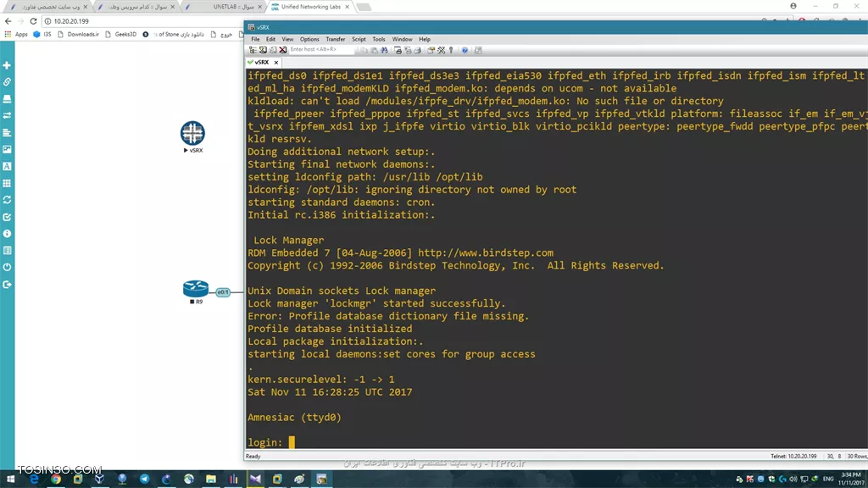Click the Close lab power icon
The height and width of the screenshot is (488, 868).
(7, 266)
